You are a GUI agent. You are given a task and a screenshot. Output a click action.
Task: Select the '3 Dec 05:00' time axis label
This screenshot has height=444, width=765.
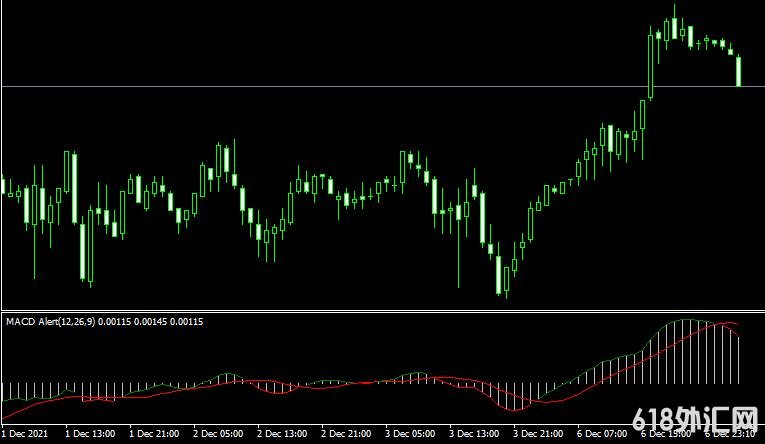pyautogui.click(x=410, y=433)
